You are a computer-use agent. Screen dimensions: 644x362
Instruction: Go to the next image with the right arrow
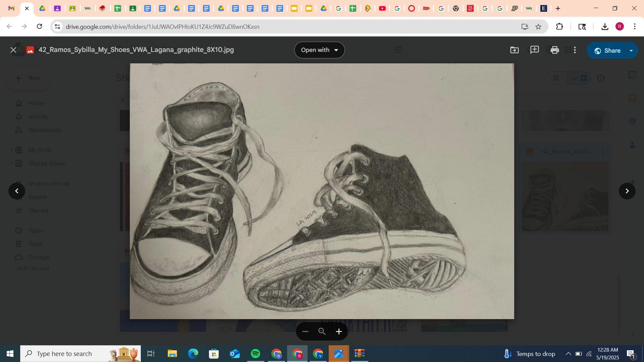(x=627, y=191)
